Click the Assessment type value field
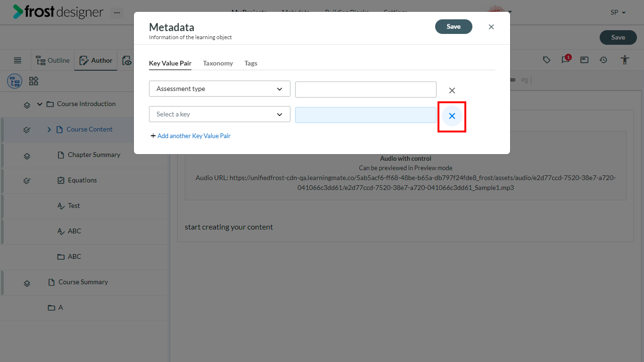The width and height of the screenshot is (644, 362). click(366, 90)
